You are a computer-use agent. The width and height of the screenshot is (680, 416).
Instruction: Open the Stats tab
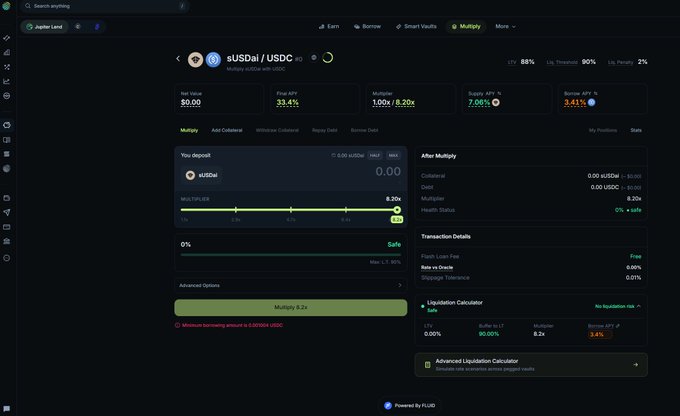pos(636,130)
